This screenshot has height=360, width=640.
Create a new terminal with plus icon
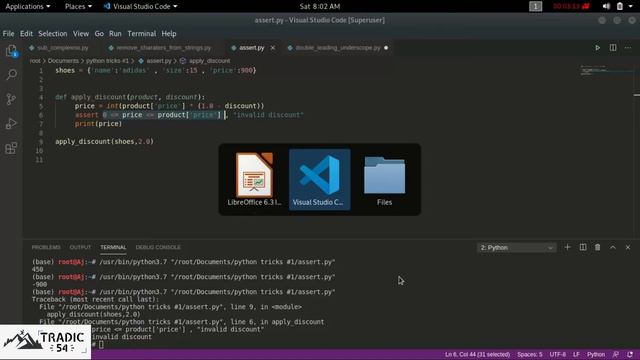[567, 247]
